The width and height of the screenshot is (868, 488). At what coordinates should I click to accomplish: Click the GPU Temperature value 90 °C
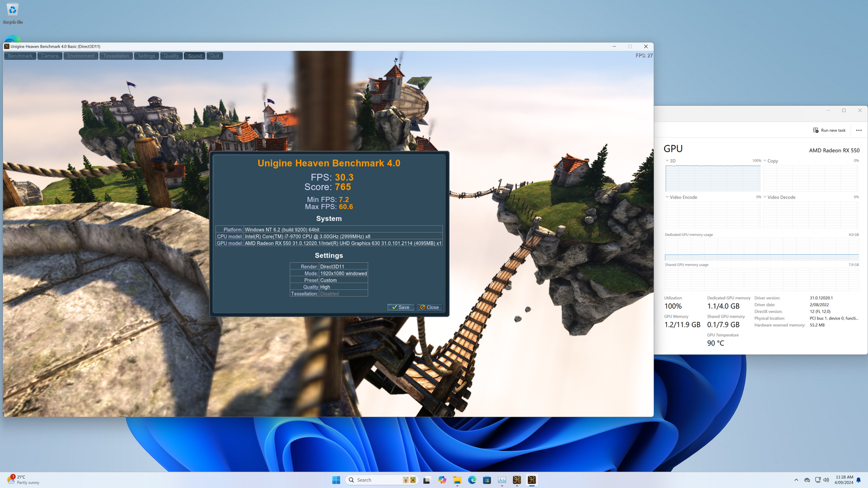tap(716, 343)
